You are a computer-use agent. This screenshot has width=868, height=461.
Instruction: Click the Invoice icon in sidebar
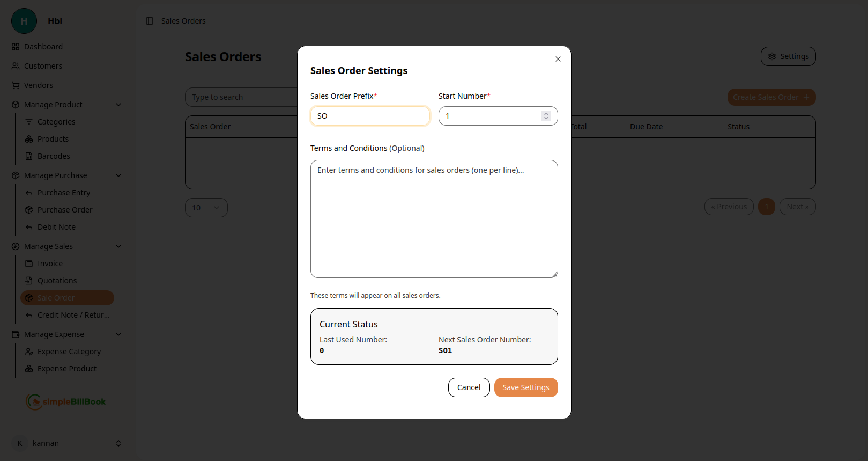(29, 264)
